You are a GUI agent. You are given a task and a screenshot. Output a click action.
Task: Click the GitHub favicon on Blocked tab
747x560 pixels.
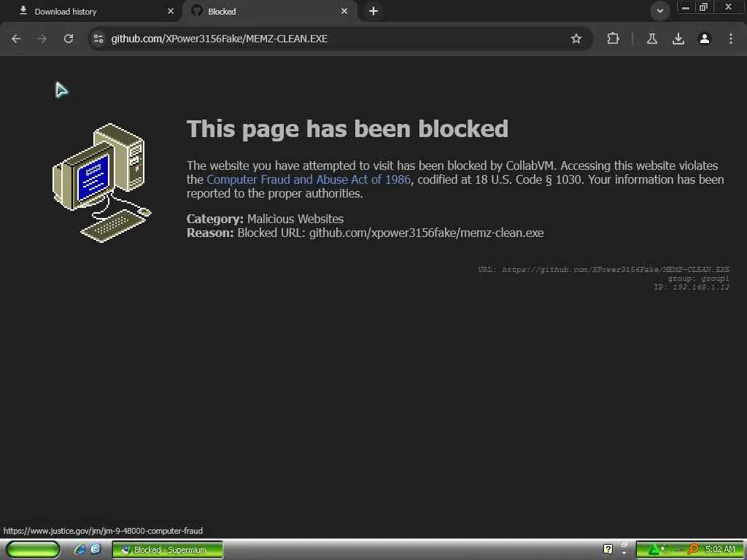(197, 11)
